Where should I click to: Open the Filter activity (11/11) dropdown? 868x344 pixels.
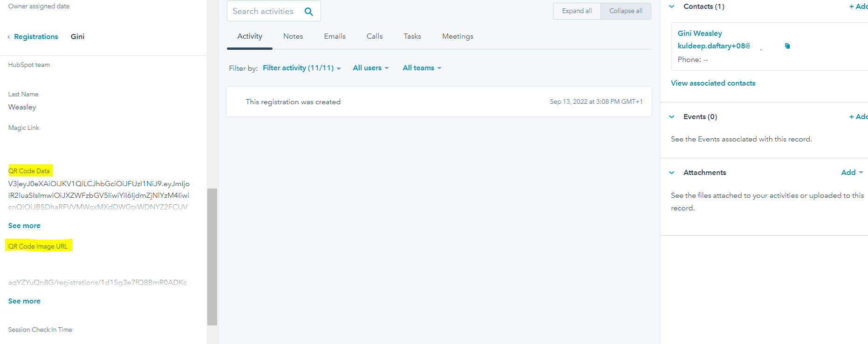[x=301, y=68]
